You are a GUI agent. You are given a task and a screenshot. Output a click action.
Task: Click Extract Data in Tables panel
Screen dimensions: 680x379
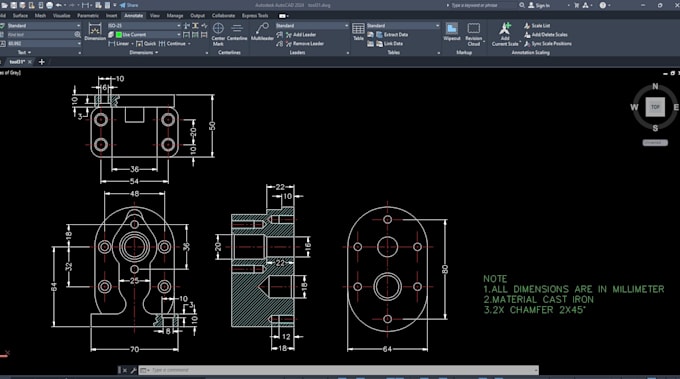coord(392,35)
